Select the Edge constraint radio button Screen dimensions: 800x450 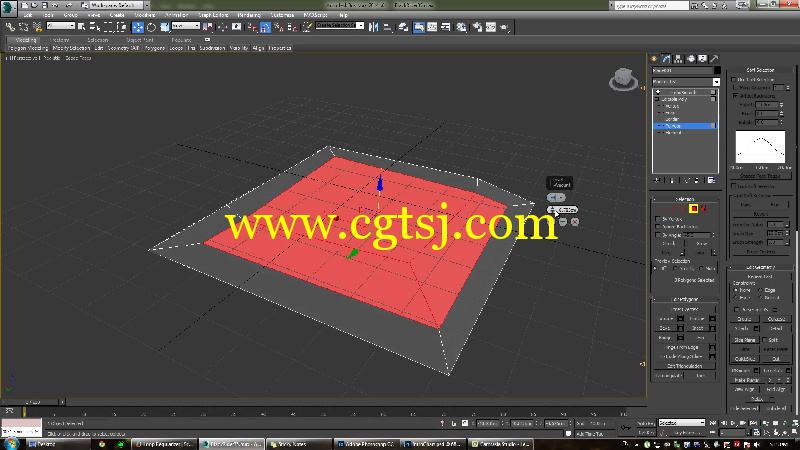760,290
